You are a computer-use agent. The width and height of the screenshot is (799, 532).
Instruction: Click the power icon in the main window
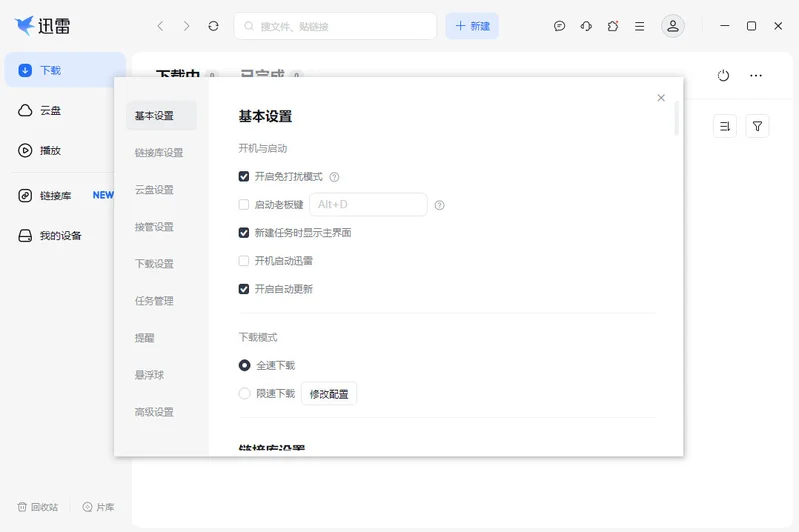coord(723,75)
